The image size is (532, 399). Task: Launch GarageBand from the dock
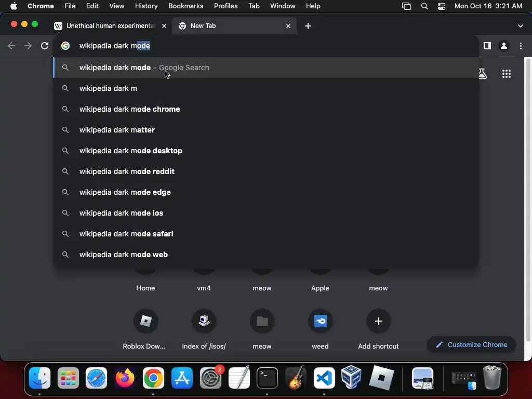click(296, 378)
